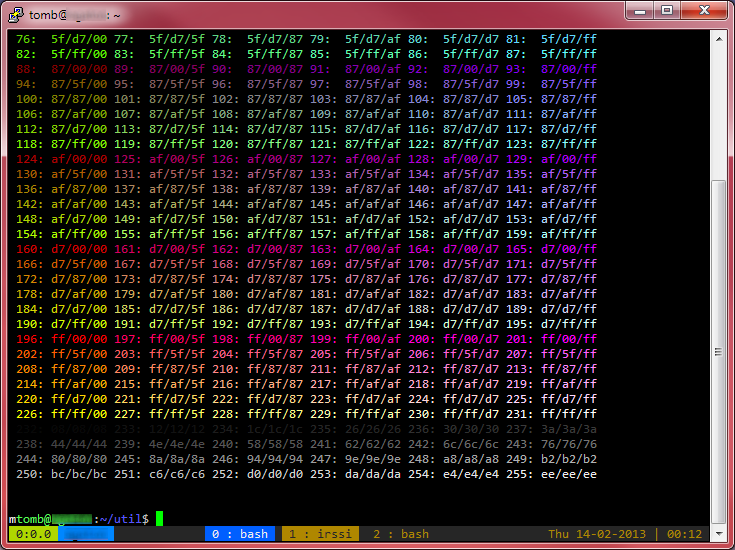Open the tmux window 2 : bash
The height and width of the screenshot is (550, 735).
click(x=401, y=534)
